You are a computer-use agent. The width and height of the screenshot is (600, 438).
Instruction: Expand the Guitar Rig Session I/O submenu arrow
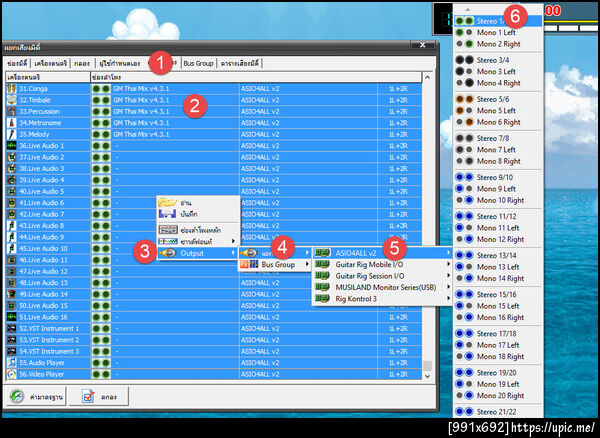pos(448,276)
